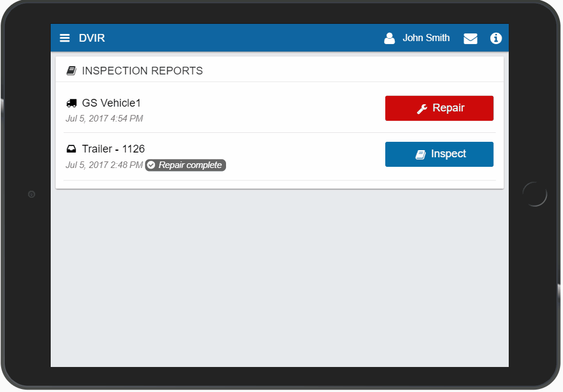The height and width of the screenshot is (392, 563).
Task: Click the Repair complete badge
Action: tap(185, 165)
